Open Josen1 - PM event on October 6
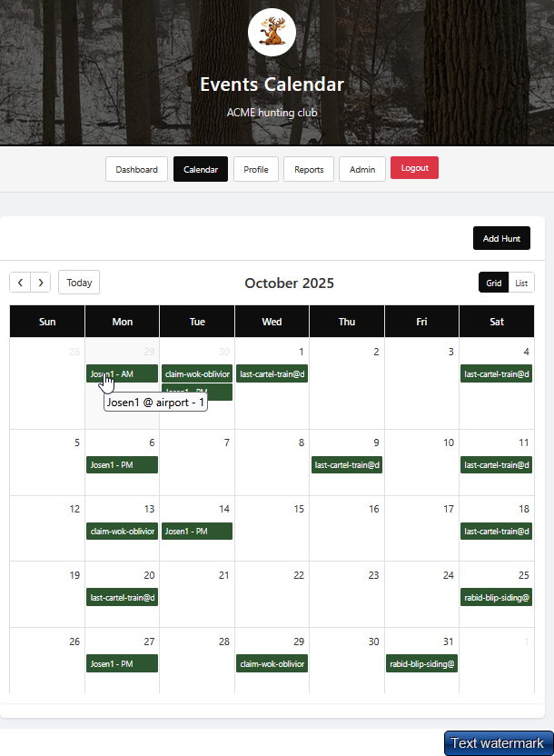Screen dimensions: 554x756 coord(122,465)
